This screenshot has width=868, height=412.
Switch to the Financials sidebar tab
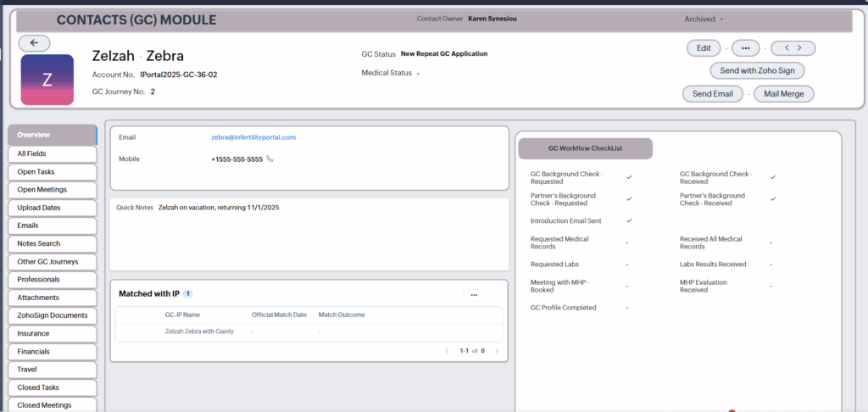[51, 351]
